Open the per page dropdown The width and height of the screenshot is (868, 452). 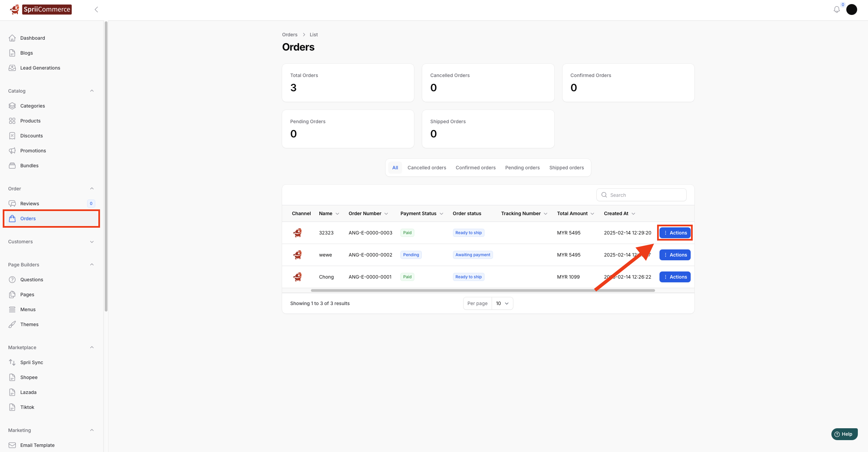pos(502,303)
